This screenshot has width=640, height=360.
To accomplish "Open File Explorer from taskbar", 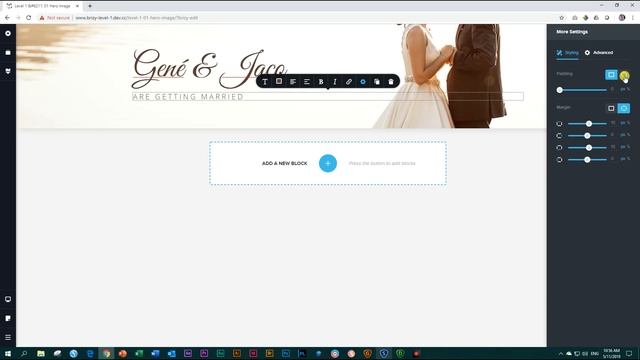I will 41,353.
